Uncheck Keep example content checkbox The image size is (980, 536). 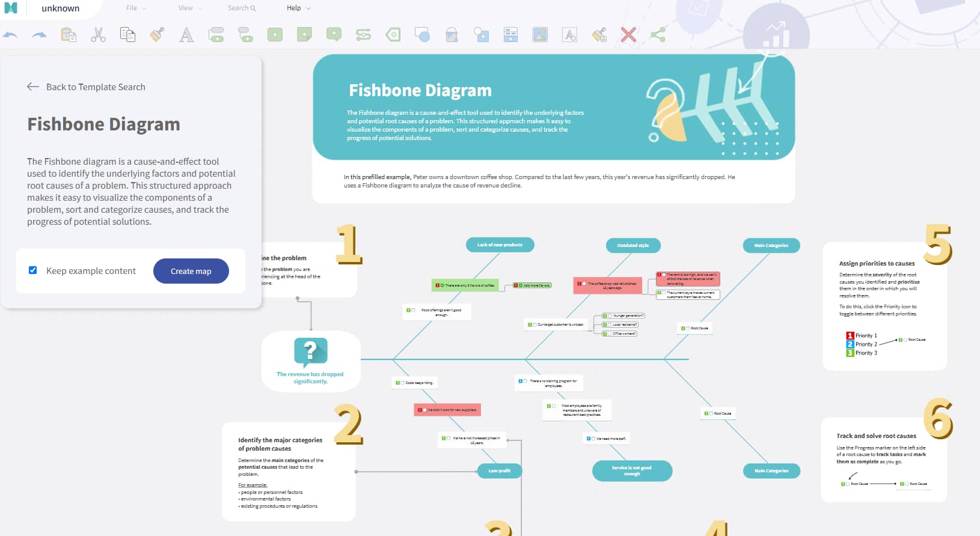pos(33,270)
